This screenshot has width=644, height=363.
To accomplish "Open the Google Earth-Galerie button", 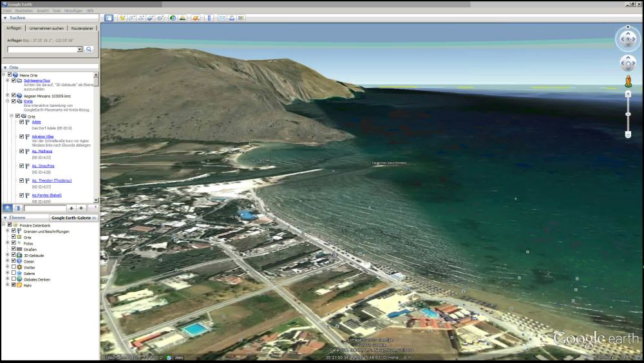I will pyautogui.click(x=73, y=218).
